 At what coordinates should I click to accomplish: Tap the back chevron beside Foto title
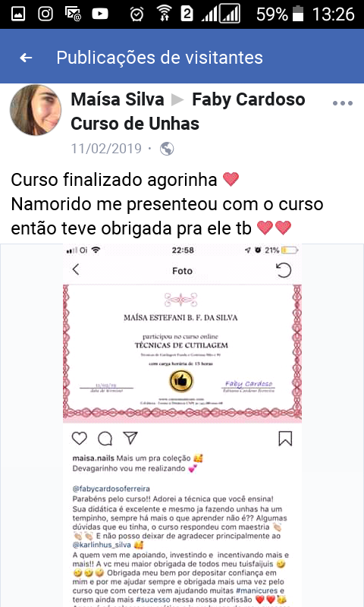pos(76,269)
